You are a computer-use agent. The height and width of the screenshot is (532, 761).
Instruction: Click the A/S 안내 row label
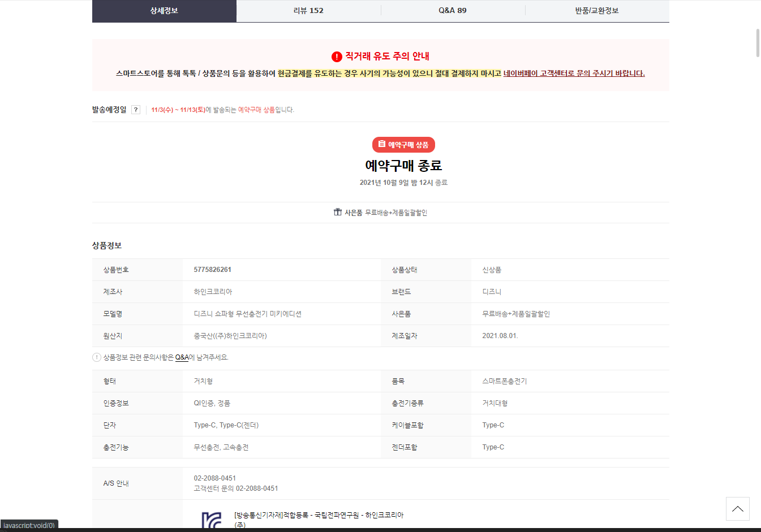click(116, 483)
